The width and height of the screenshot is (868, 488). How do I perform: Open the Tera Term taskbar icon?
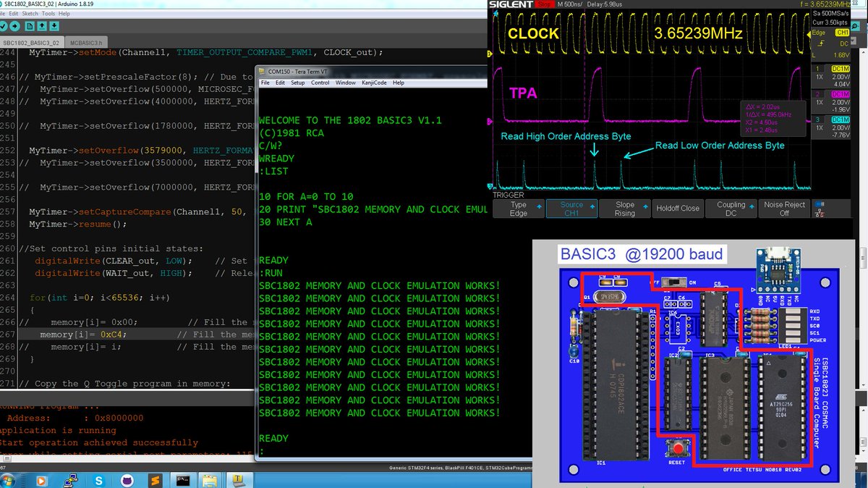239,480
